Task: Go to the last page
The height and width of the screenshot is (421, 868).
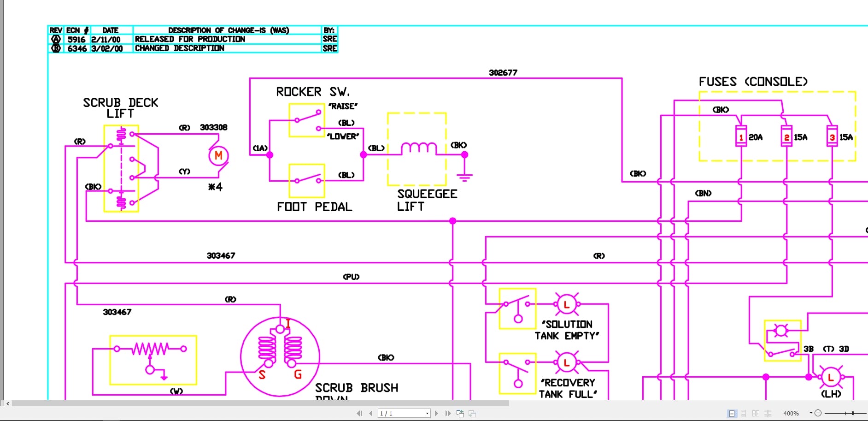Action: click(x=448, y=413)
